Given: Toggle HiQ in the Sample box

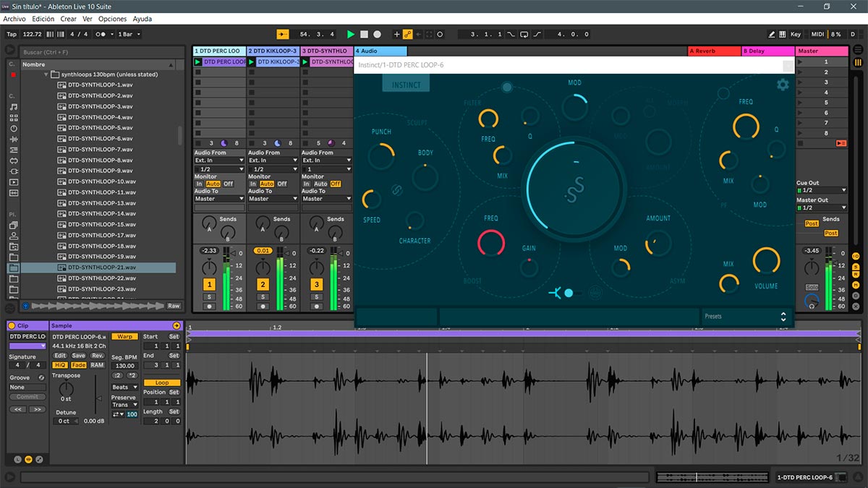Looking at the screenshot, I should [60, 365].
